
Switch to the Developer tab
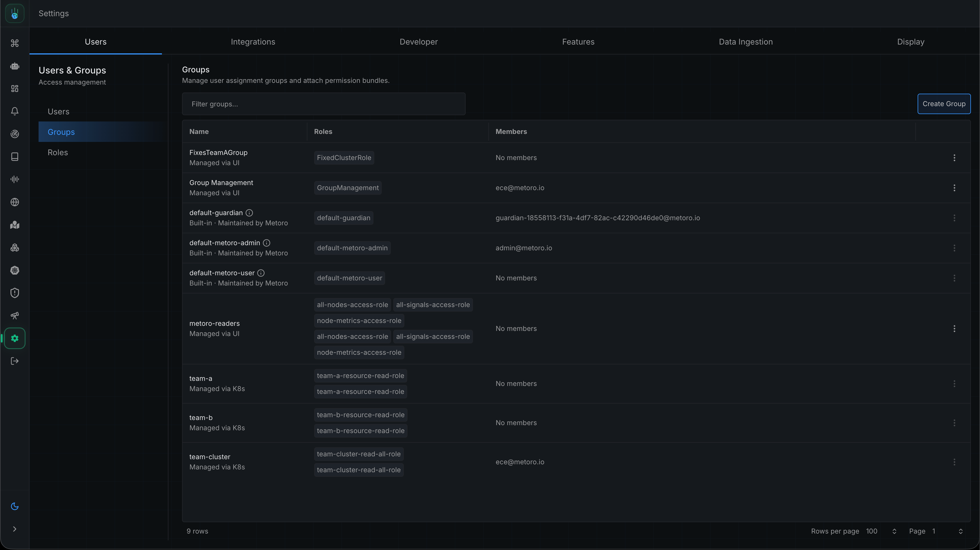pyautogui.click(x=419, y=41)
